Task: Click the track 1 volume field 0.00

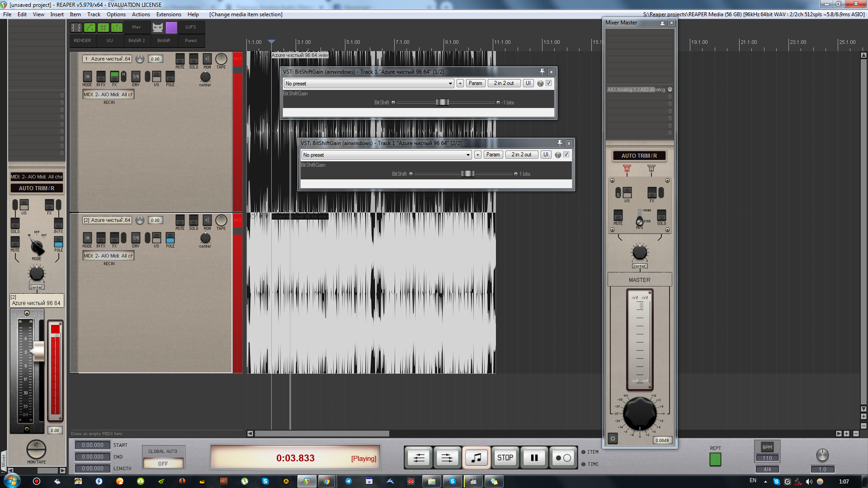Action: 155,59
